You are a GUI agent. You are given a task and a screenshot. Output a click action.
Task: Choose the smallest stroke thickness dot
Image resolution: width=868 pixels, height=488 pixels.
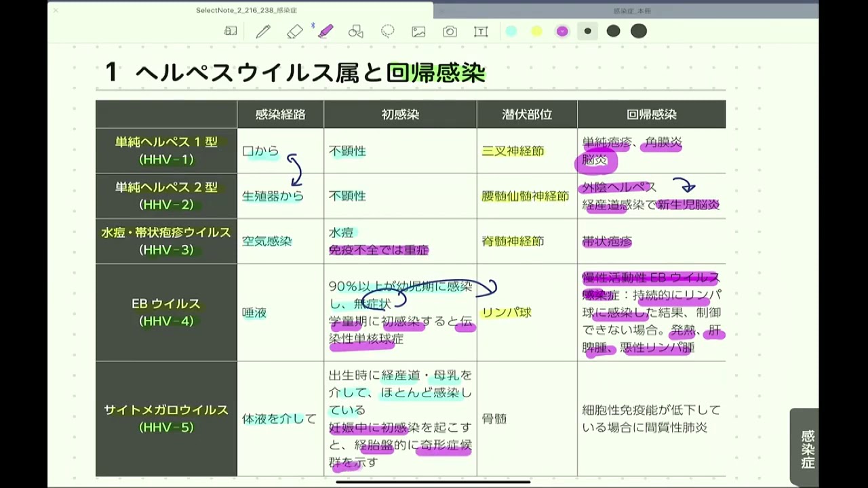point(587,31)
